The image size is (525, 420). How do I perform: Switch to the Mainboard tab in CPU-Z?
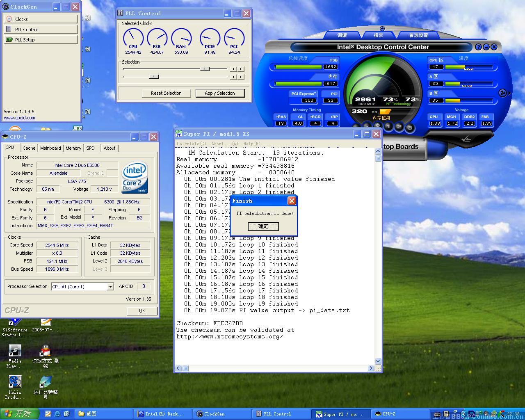pyautogui.click(x=50, y=148)
